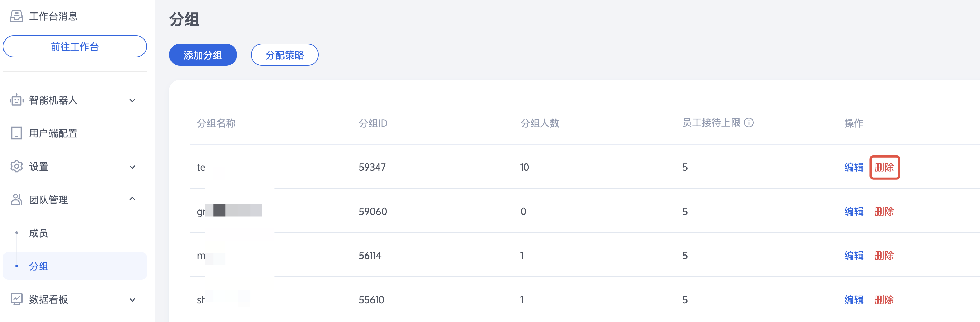Click the 设置 gear icon
The height and width of the screenshot is (322, 980).
tap(16, 166)
